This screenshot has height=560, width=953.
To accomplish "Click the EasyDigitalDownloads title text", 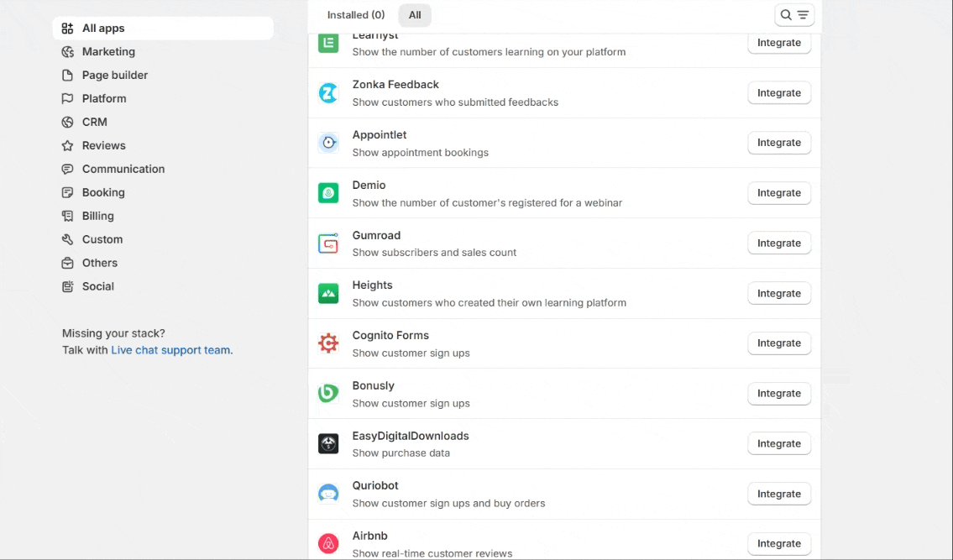I will click(x=411, y=436).
